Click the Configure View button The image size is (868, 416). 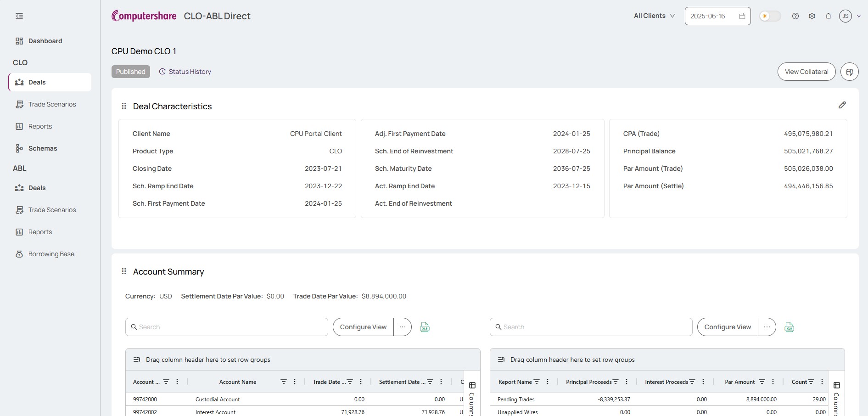coord(362,327)
